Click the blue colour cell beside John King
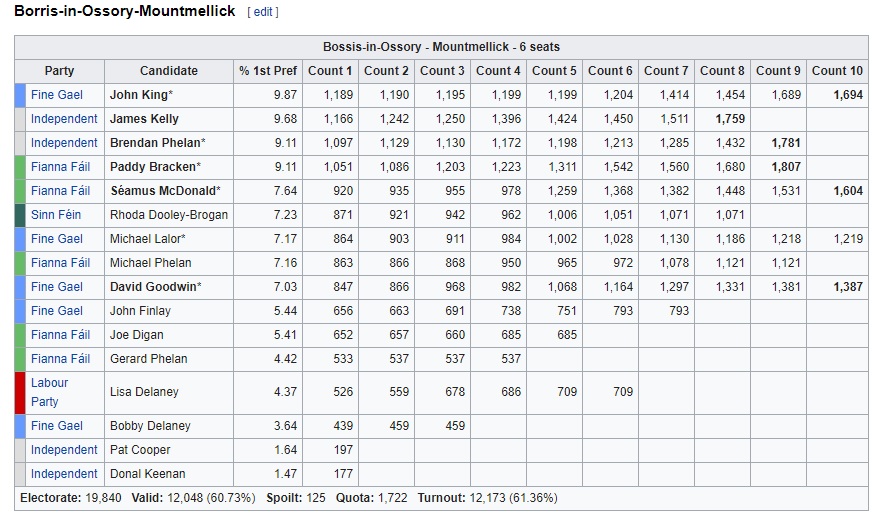 click(x=20, y=95)
